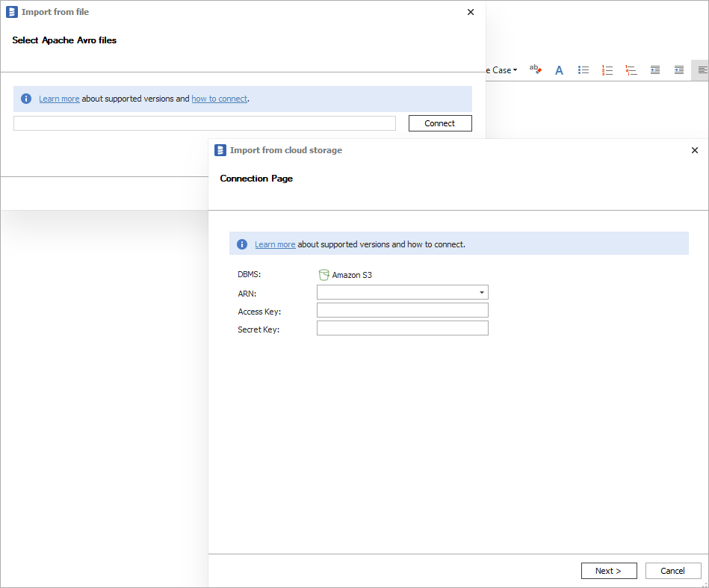Open the 'how to connect' link

[219, 99]
